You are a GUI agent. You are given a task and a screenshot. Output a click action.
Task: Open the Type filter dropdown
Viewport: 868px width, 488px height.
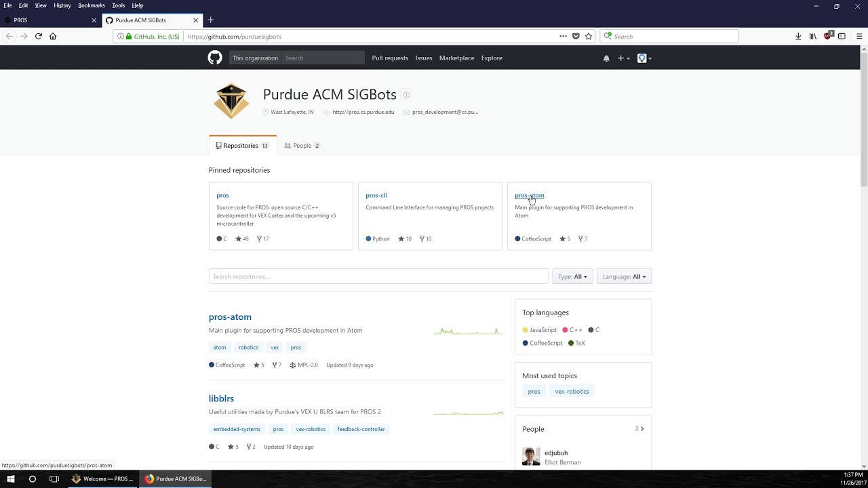pos(573,277)
